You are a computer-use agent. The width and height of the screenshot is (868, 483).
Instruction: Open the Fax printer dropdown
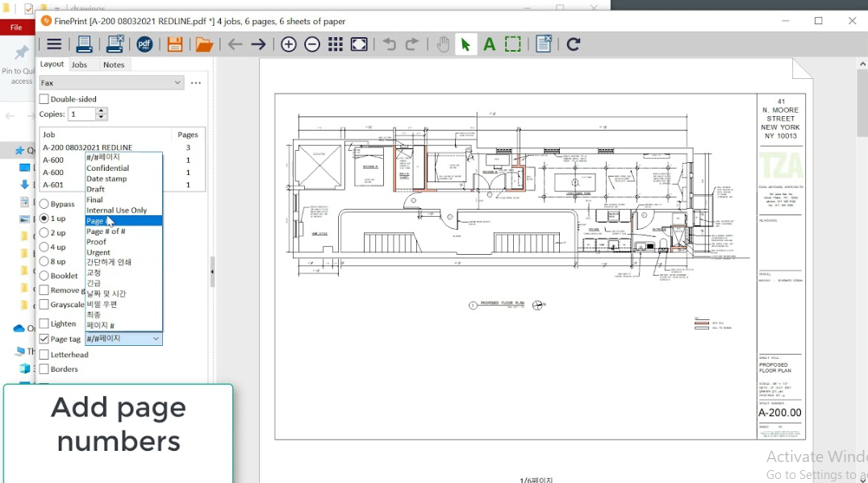111,83
